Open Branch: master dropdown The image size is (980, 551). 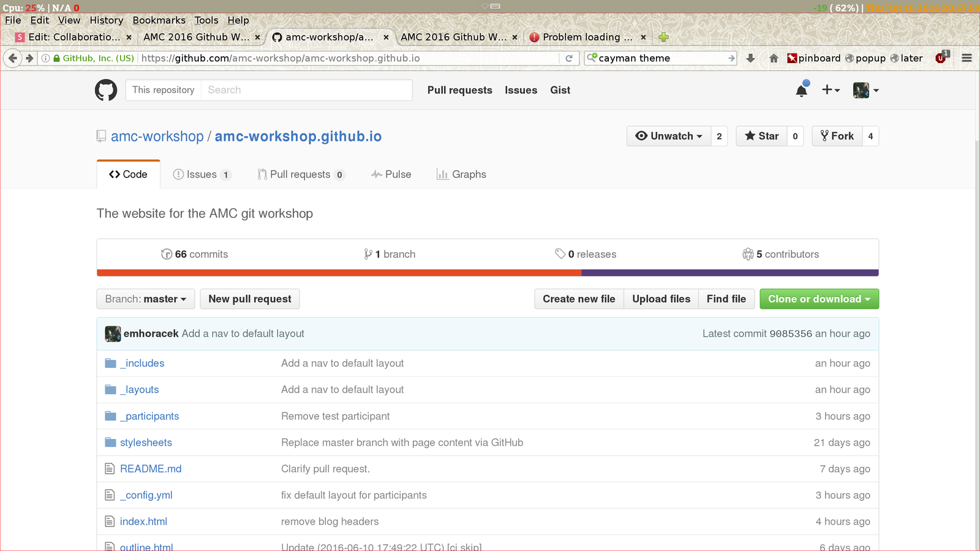(x=146, y=299)
